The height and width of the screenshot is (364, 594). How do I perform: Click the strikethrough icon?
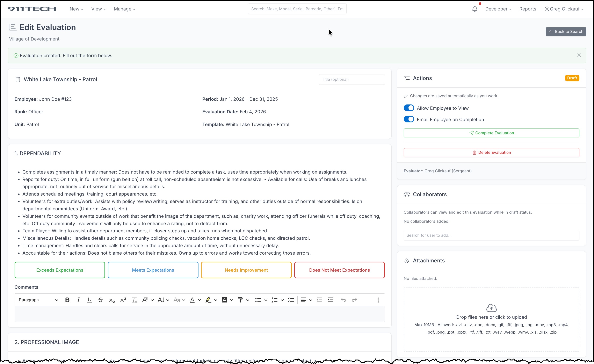(101, 300)
